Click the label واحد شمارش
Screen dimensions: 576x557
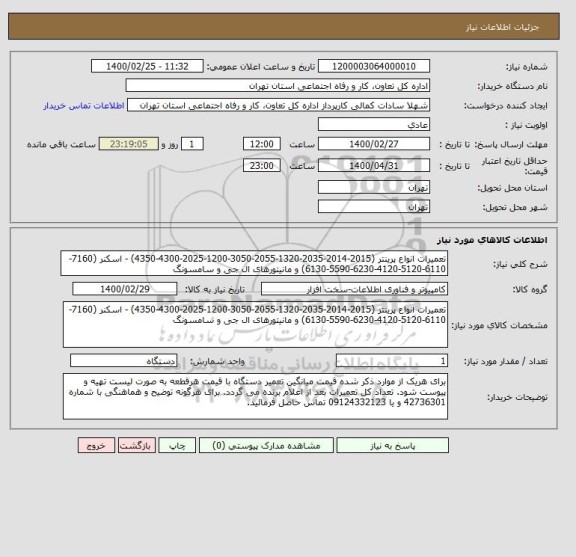[x=217, y=362]
